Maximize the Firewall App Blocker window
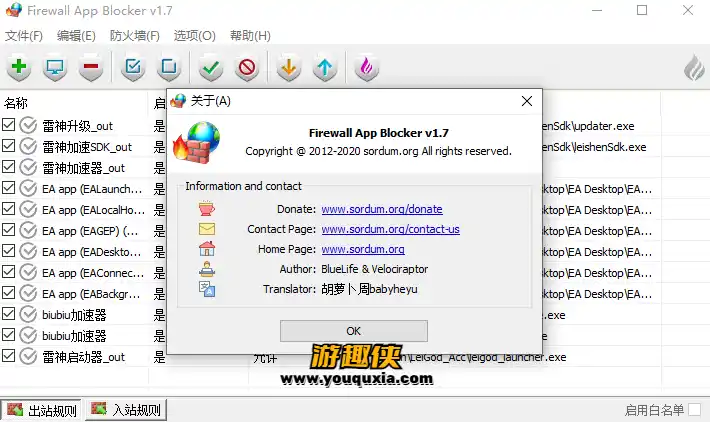 pos(642,10)
